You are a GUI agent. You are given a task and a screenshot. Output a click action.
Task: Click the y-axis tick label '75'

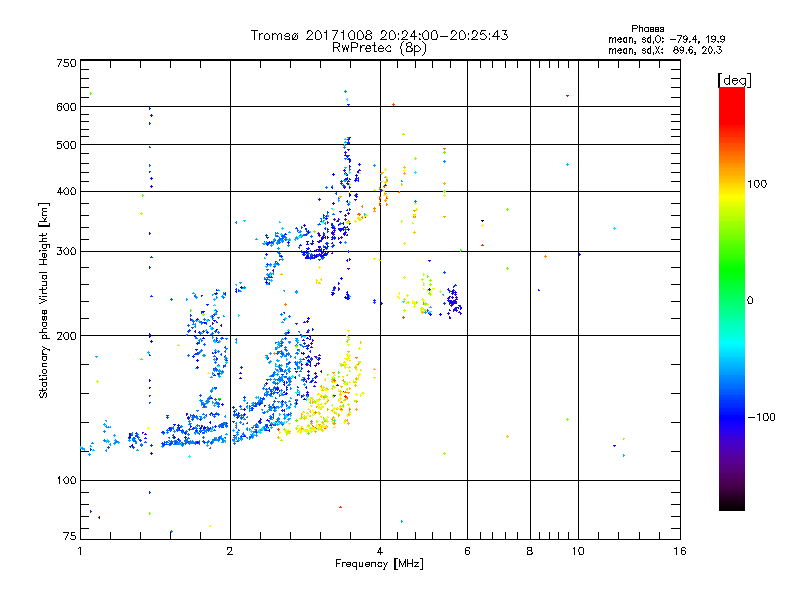click(70, 536)
